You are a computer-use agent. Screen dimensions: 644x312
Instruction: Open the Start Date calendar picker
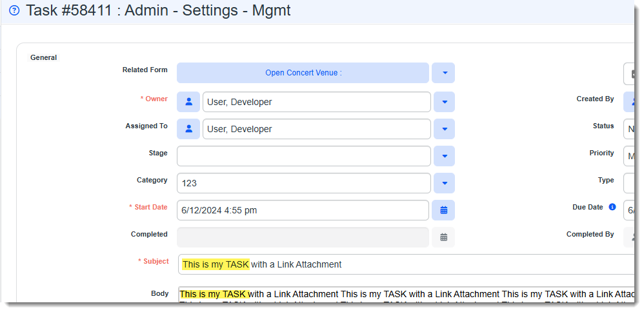coord(443,210)
